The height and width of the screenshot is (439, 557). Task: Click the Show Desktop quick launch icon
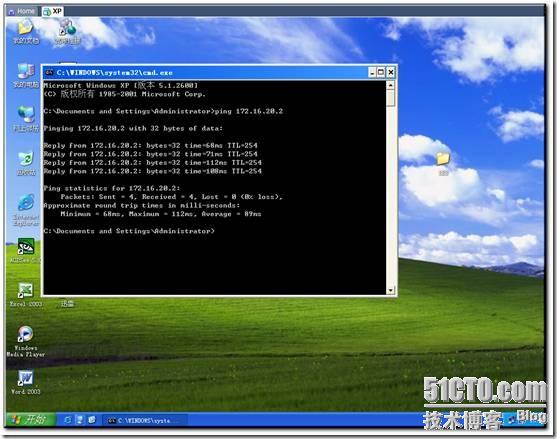80,420
